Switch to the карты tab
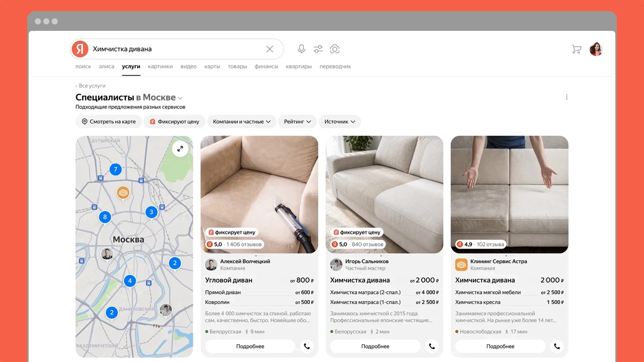The height and width of the screenshot is (362, 644). [212, 66]
